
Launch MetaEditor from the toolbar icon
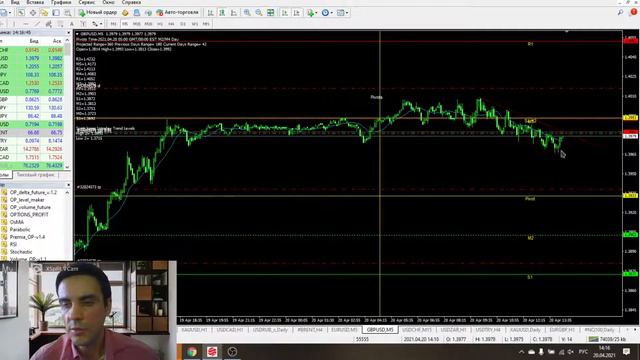coord(125,13)
